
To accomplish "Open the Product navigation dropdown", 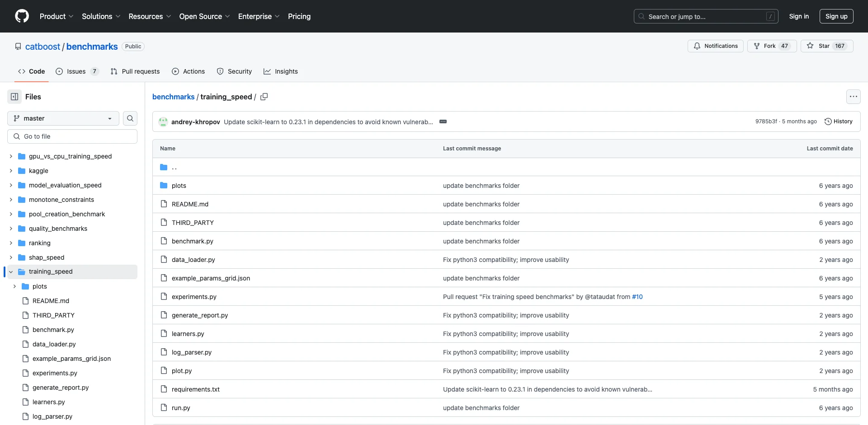I will pyautogui.click(x=57, y=16).
